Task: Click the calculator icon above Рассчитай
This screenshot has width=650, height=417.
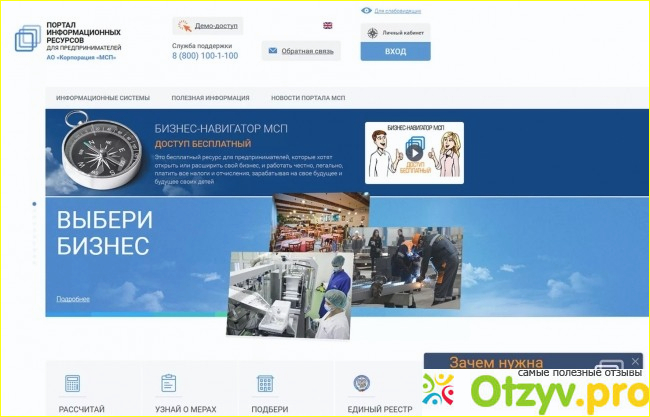Action: click(72, 383)
